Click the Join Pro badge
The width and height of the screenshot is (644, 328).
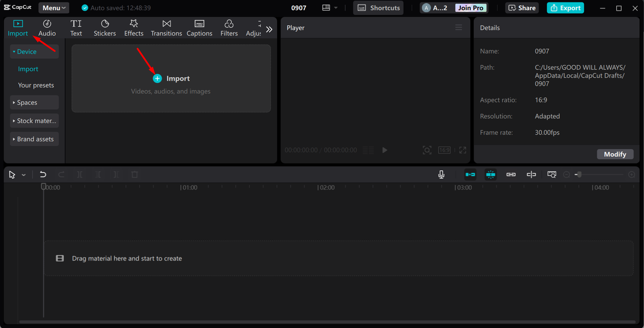click(470, 8)
